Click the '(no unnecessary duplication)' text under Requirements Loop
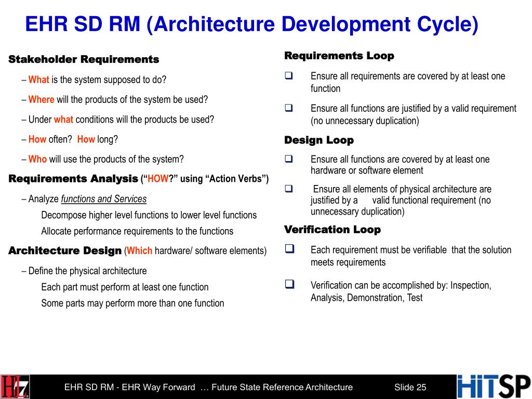532x399 pixels. click(x=365, y=121)
